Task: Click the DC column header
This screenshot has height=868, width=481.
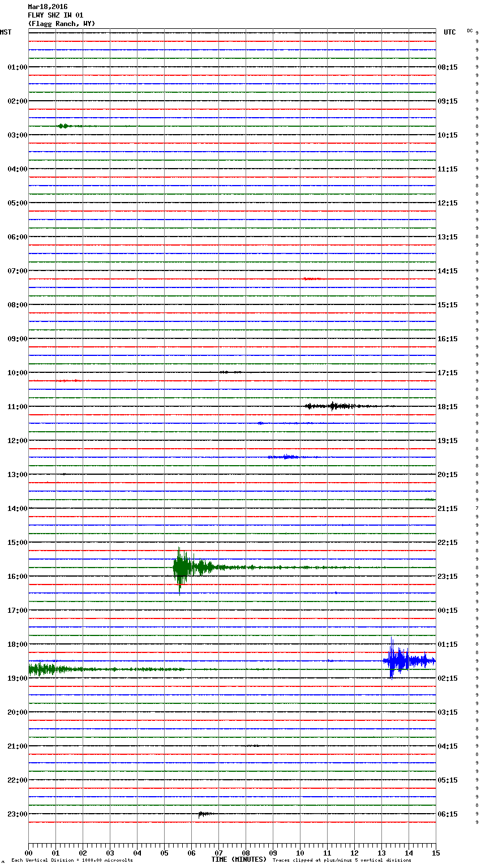Action: point(470,31)
